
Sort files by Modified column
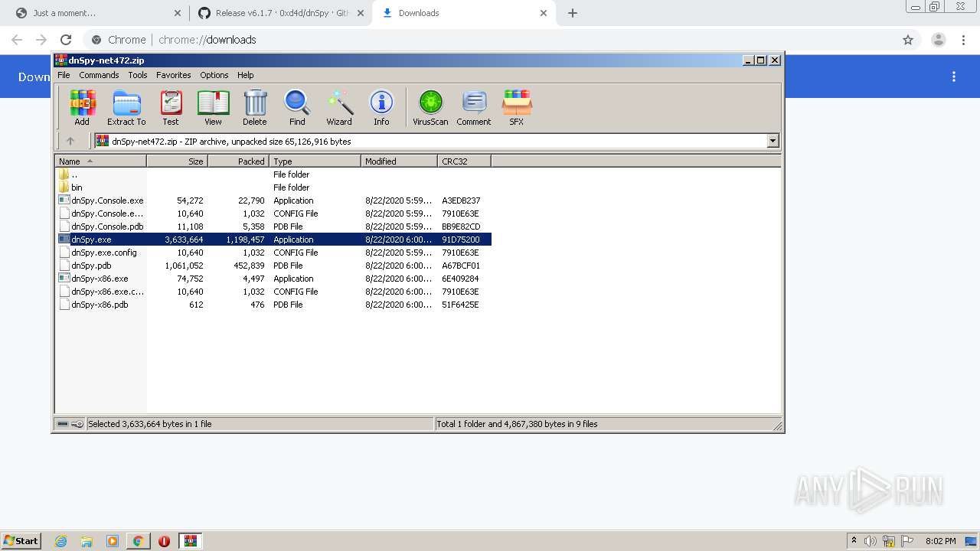[x=400, y=161]
